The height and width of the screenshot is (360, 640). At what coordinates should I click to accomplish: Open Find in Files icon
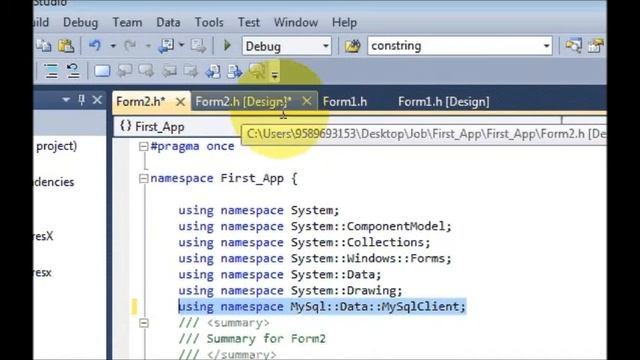click(352, 46)
